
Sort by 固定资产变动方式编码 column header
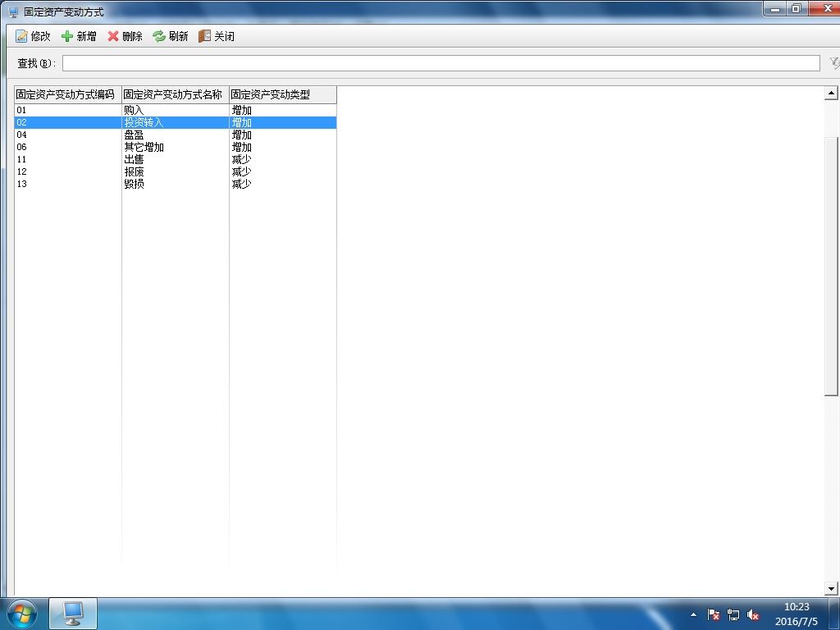tap(68, 94)
